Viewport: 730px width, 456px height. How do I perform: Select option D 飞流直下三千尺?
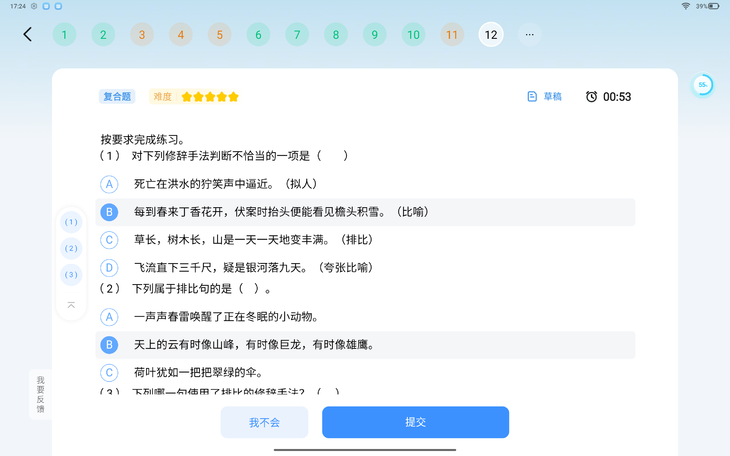pyautogui.click(x=109, y=268)
